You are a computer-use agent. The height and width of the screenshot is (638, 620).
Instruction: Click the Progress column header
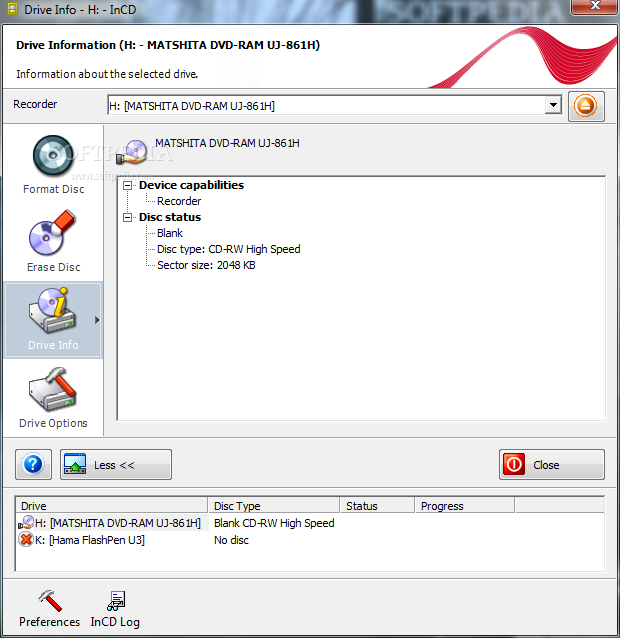(465, 506)
